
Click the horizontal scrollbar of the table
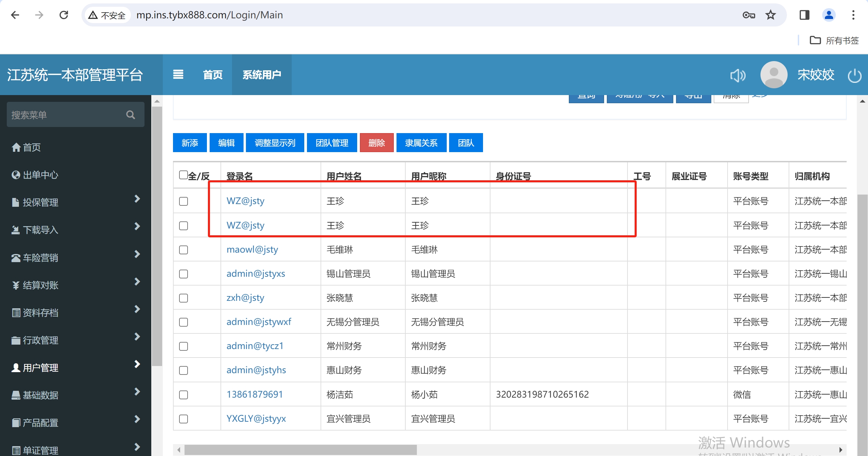click(x=301, y=450)
